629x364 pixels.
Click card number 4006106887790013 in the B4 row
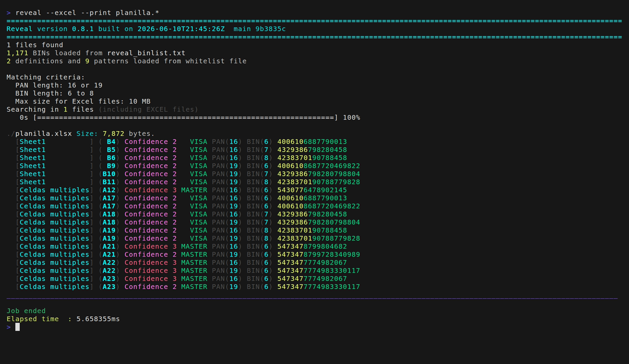(x=312, y=142)
